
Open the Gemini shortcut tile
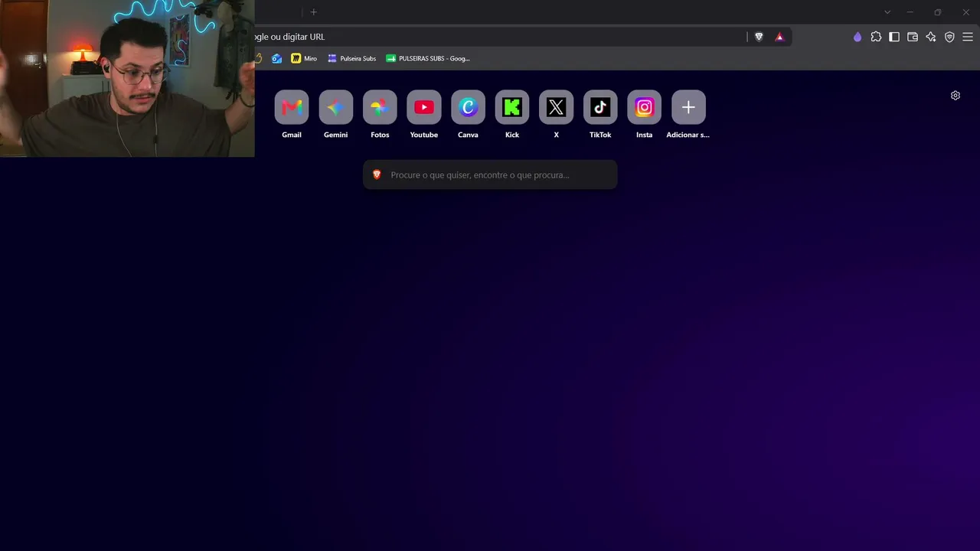pos(335,108)
